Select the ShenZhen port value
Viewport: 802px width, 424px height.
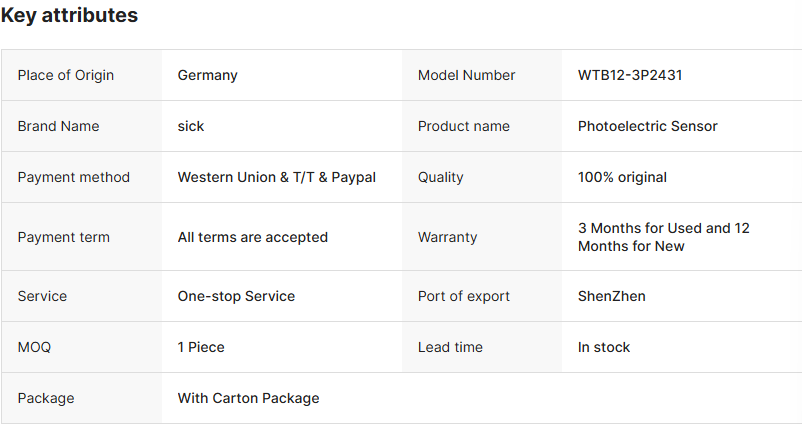click(612, 296)
